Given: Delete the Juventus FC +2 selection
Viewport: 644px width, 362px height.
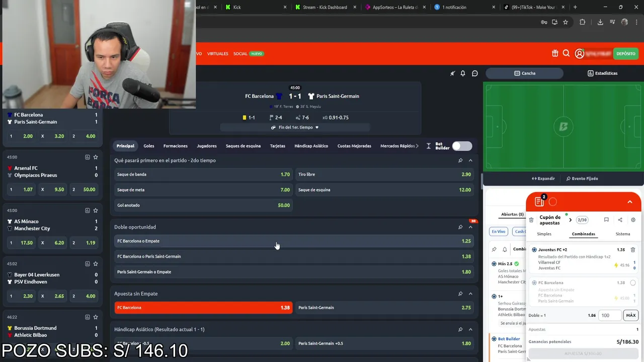Looking at the screenshot, I should [x=633, y=250].
